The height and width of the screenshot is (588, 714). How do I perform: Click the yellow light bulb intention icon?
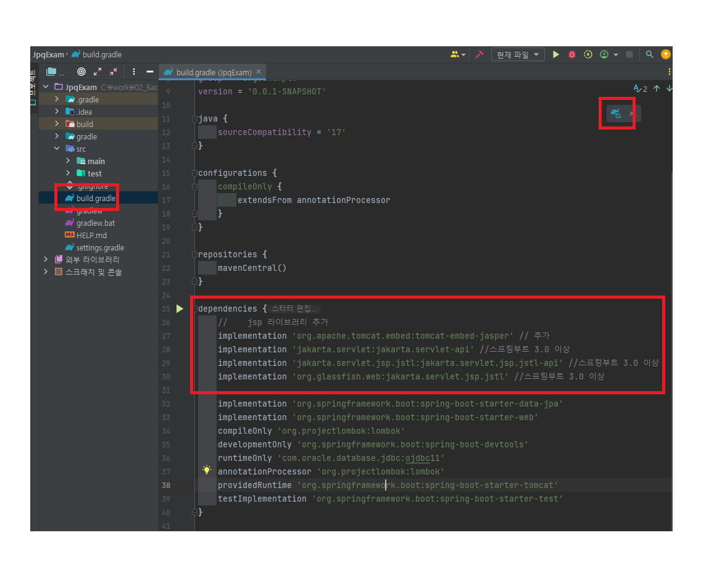click(x=207, y=470)
